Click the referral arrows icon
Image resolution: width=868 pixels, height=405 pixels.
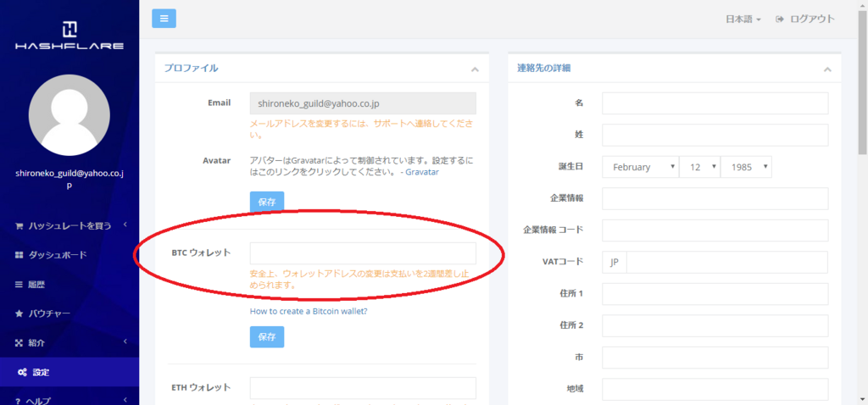pos(19,343)
